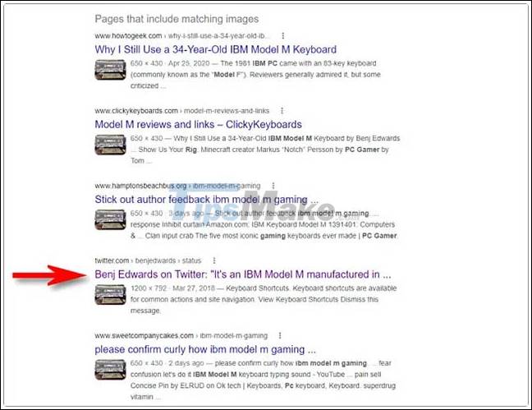Viewport: 532px width, 410px height.
Task: Click the keyboard thumbnail in the sweetcompanycakes result
Action: coord(110,370)
